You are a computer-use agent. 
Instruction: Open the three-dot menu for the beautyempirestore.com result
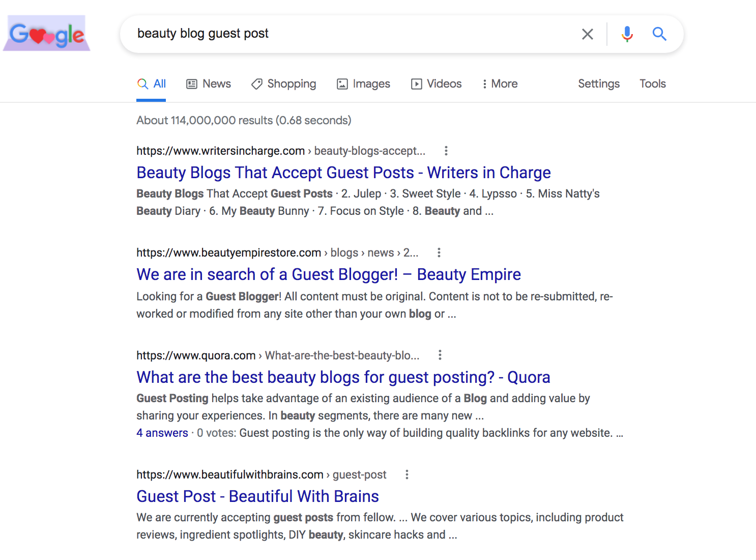pyautogui.click(x=439, y=253)
